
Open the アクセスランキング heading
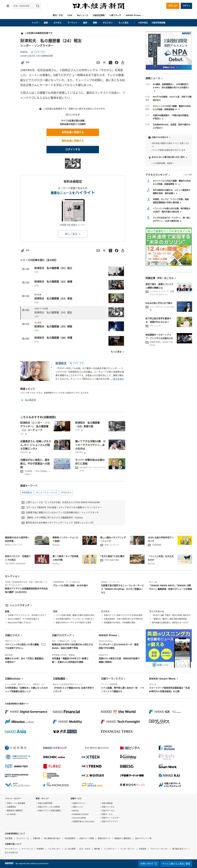158,175
